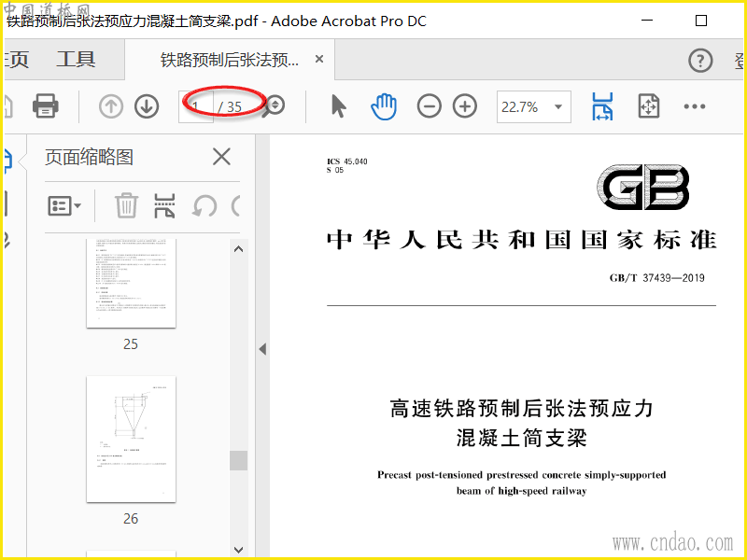Viewport: 747px width, 560px height.
Task: Open the Help question mark icon
Action: pyautogui.click(x=700, y=61)
